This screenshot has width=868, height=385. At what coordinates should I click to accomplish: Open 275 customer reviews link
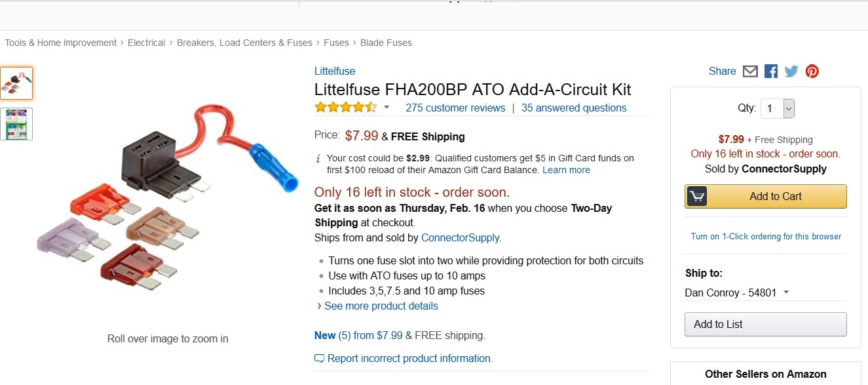(x=455, y=108)
